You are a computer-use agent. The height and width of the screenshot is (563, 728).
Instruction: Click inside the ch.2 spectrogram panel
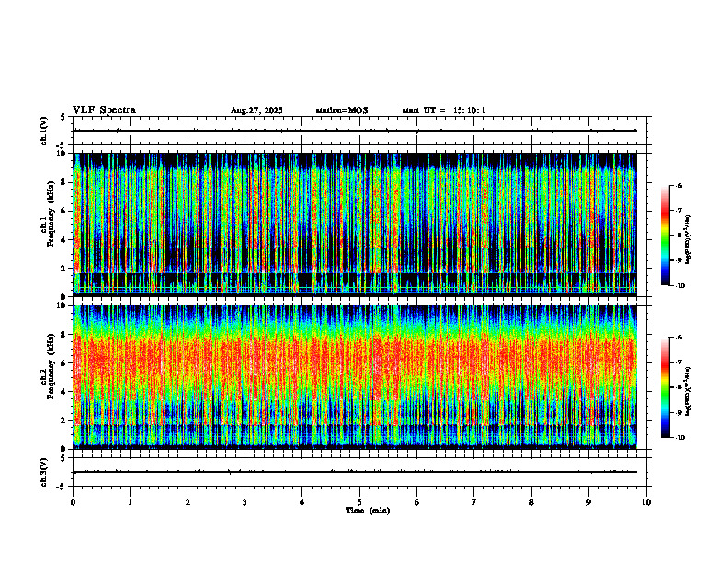click(x=354, y=377)
